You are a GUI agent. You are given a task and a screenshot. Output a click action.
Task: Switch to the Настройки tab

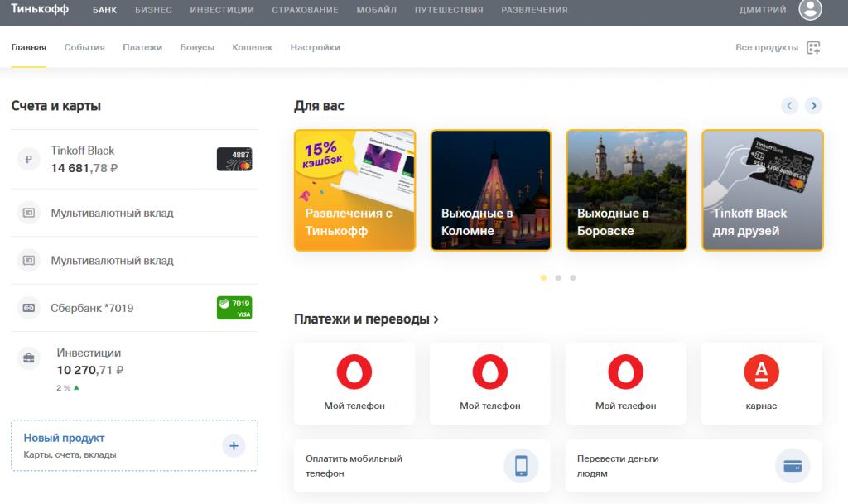316,47
